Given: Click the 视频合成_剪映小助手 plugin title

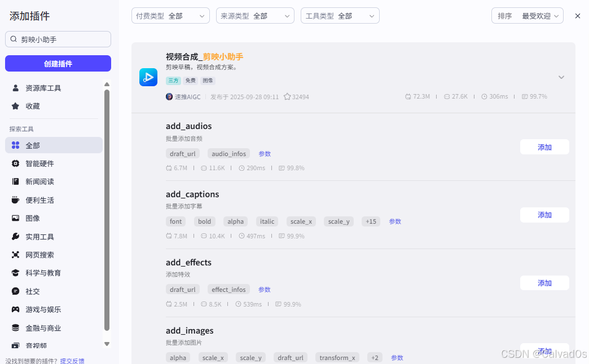Looking at the screenshot, I should (x=205, y=57).
